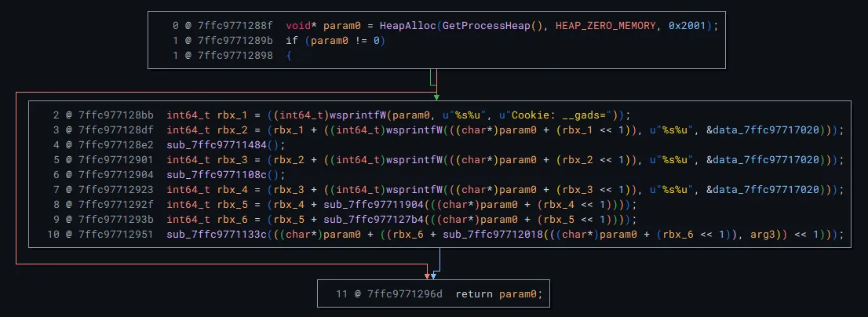This screenshot has height=317, width=868.
Task: Click address 7ffc977128df on line 3
Action: tap(116, 130)
